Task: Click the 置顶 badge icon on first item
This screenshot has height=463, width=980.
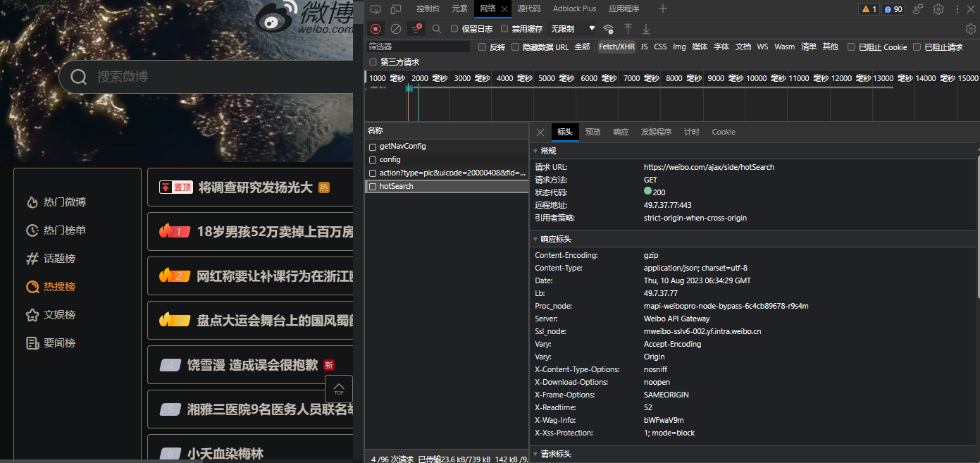Action: point(176,187)
